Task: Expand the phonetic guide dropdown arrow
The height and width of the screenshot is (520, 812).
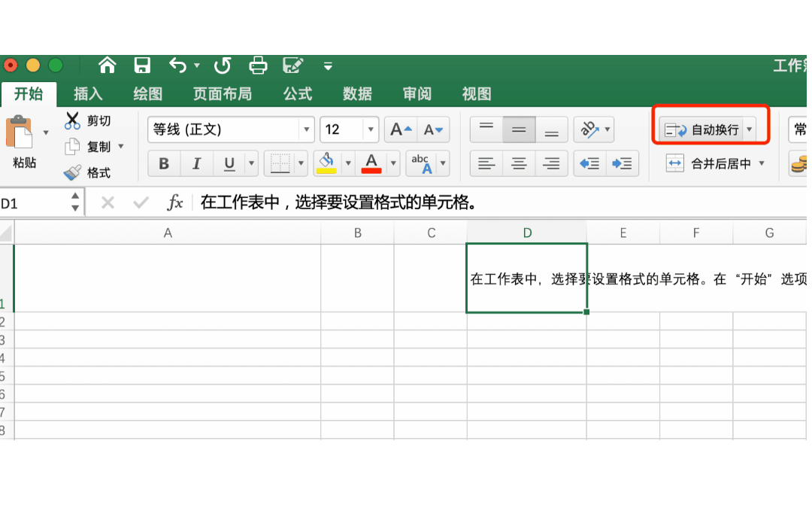Action: [x=444, y=164]
